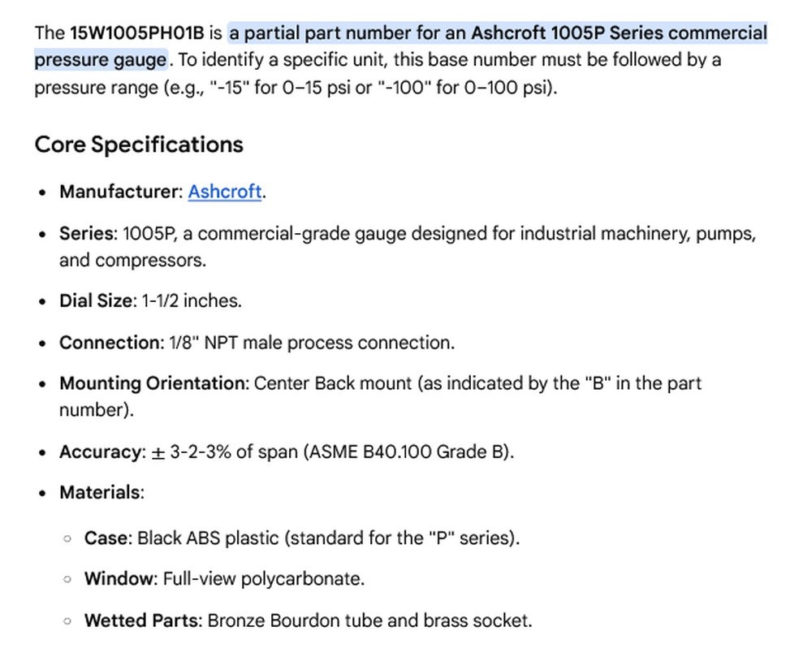Click the text Full-view polycarbonate
812x657 pixels.
click(x=264, y=579)
